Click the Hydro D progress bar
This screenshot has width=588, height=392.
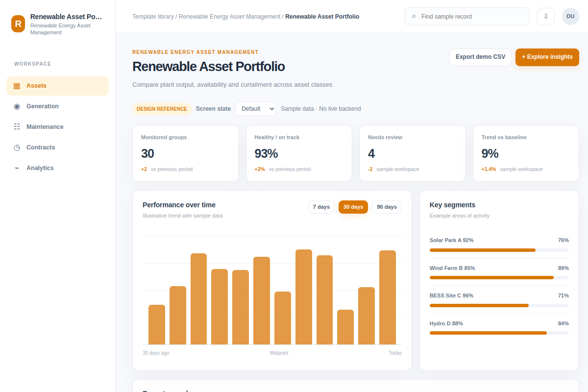499,333
